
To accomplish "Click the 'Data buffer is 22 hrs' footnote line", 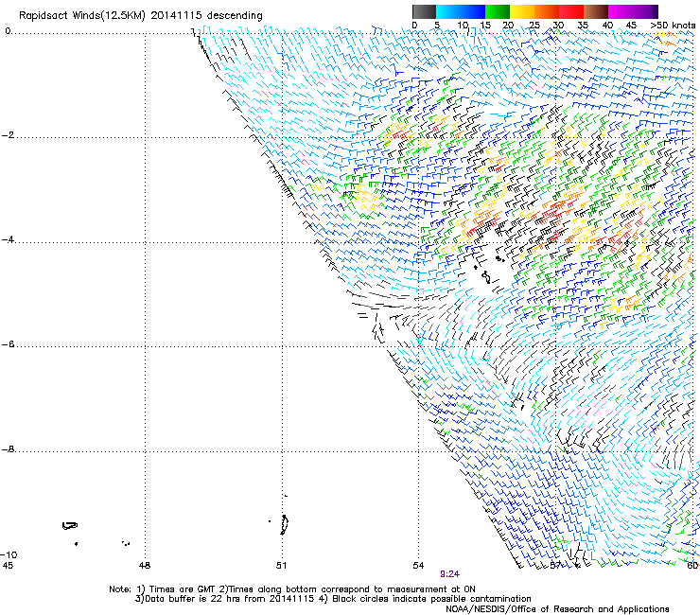I will (333, 599).
